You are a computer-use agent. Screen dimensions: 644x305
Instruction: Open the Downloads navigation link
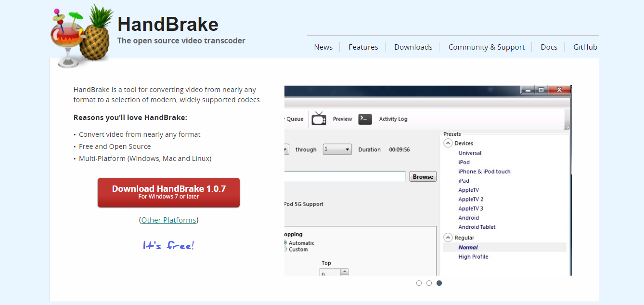(413, 47)
